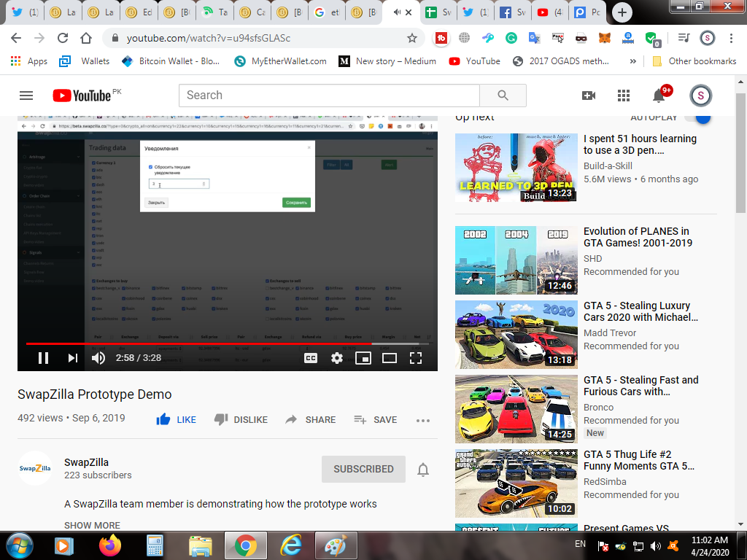Open Calculator from taskbar

click(x=155, y=545)
